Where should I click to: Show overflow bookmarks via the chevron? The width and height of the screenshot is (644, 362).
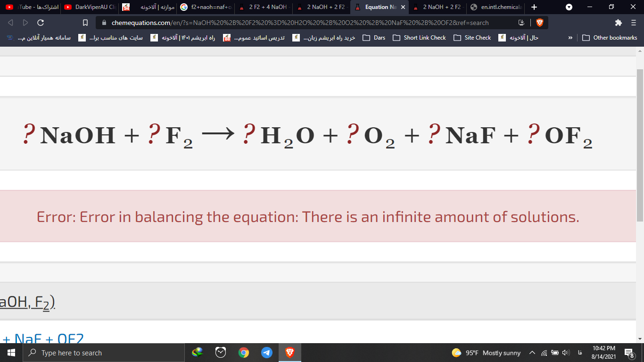[570, 38]
